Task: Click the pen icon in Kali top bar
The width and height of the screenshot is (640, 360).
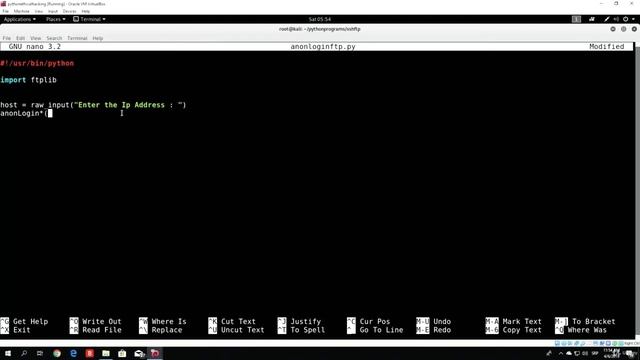Action: [x=607, y=19]
